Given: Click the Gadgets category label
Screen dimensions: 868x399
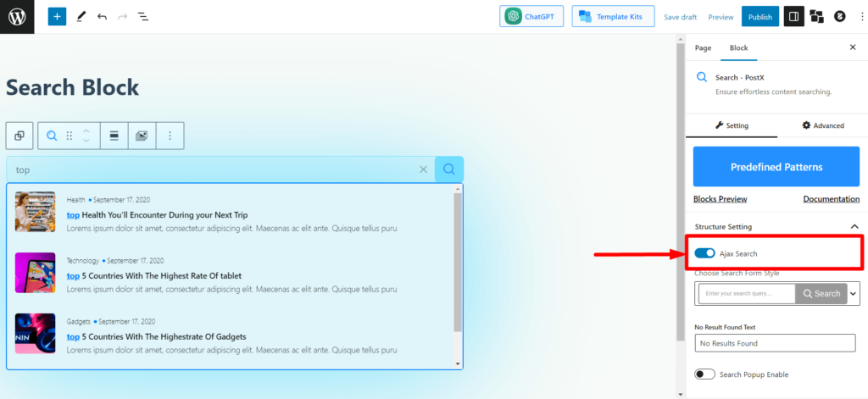Looking at the screenshot, I should 78,322.
